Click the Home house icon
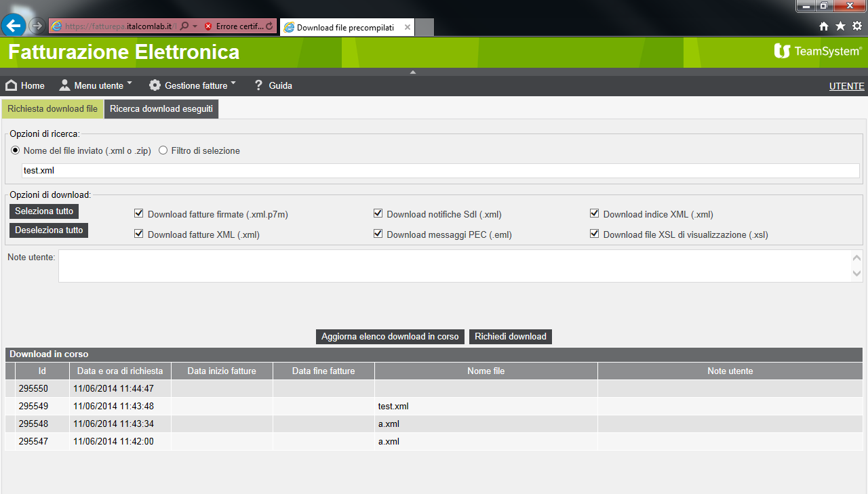 tap(11, 85)
